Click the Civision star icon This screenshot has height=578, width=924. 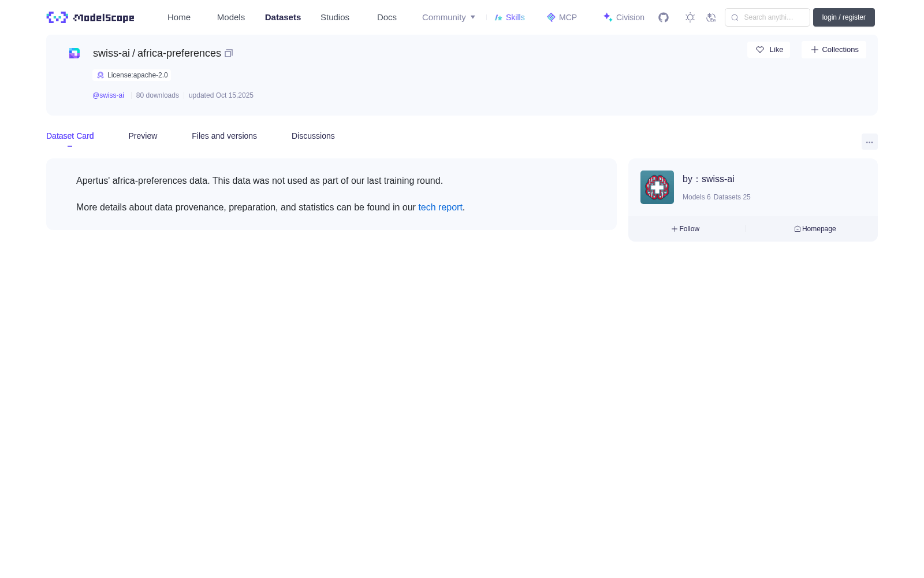[608, 17]
